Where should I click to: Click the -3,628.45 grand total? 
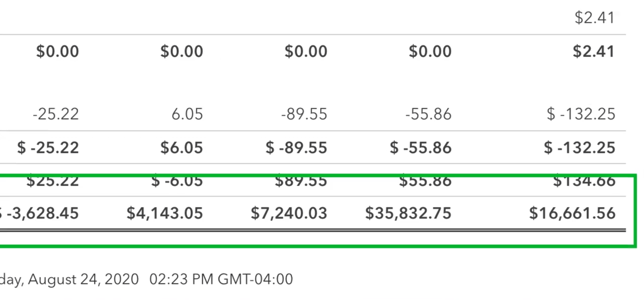39,213
